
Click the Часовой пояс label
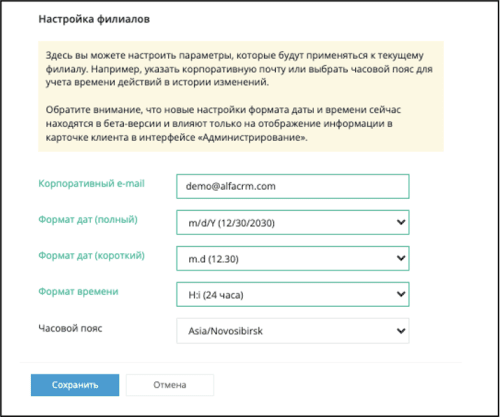(70, 328)
